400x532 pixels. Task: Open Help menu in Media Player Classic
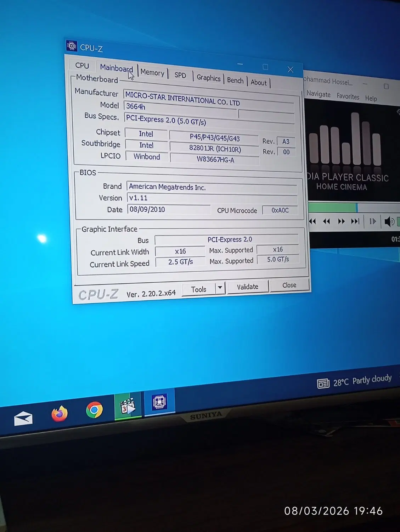click(x=371, y=98)
